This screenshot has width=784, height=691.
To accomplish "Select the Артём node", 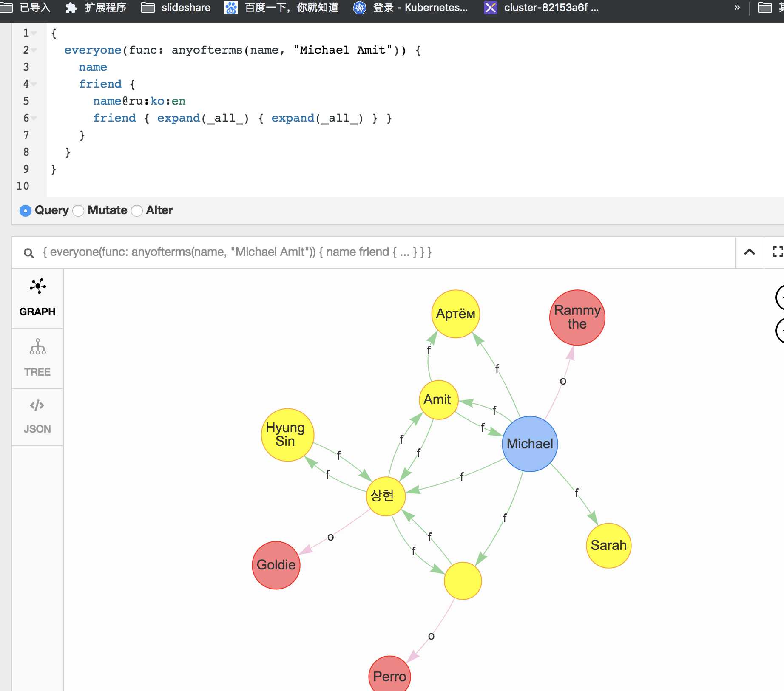I will [456, 314].
